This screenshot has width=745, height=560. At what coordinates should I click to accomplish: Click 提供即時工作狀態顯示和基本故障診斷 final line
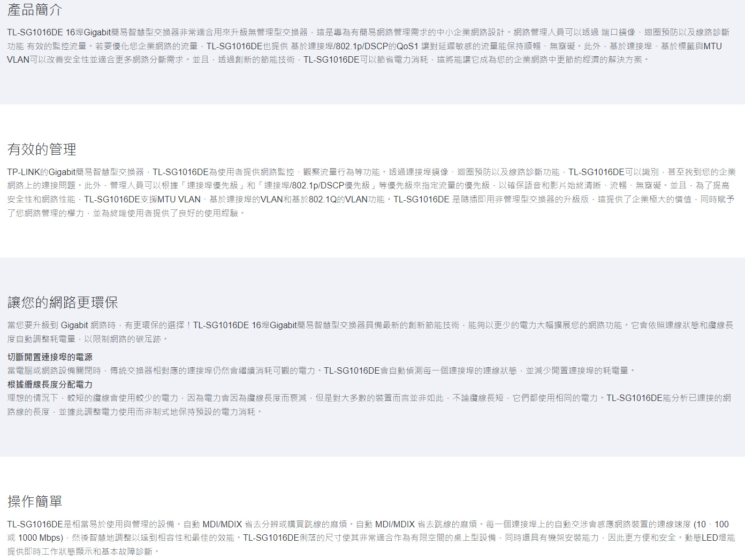click(x=80, y=551)
